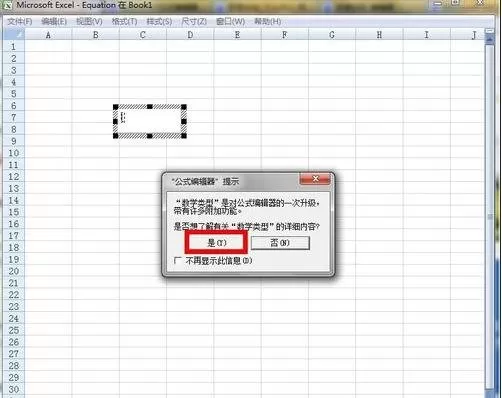Select column D header
This screenshot has width=502, height=398.
(190, 35)
